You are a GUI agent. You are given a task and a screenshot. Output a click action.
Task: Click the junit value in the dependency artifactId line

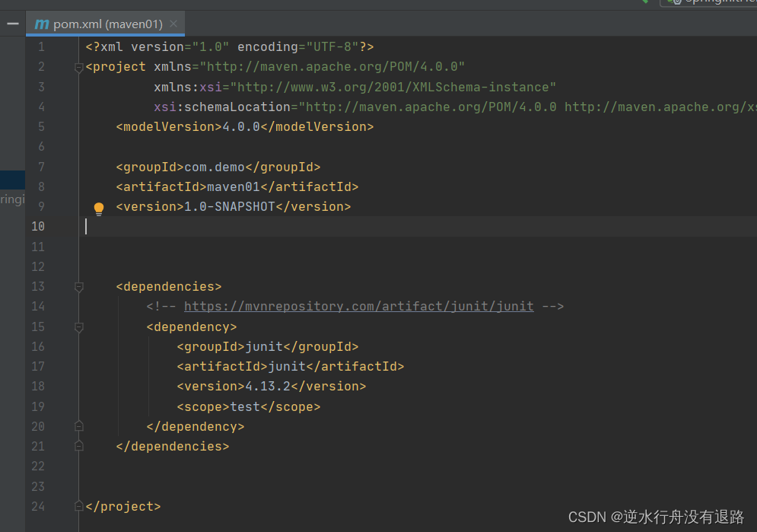click(287, 366)
